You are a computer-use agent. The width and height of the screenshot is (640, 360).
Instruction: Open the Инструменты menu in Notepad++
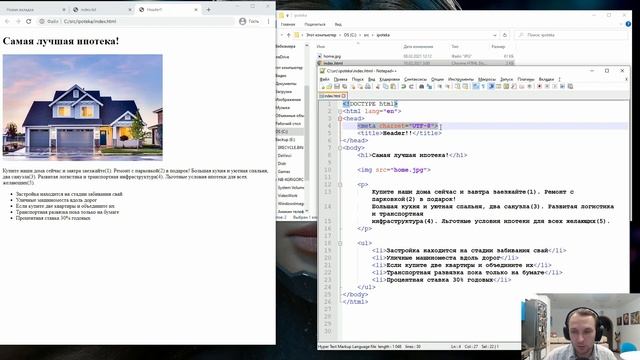tap(461, 79)
